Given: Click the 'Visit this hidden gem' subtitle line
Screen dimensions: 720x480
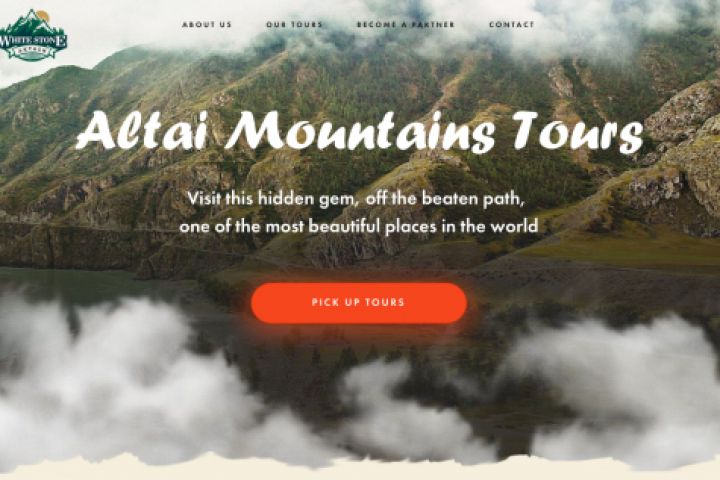Looking at the screenshot, I should pos(356,199).
